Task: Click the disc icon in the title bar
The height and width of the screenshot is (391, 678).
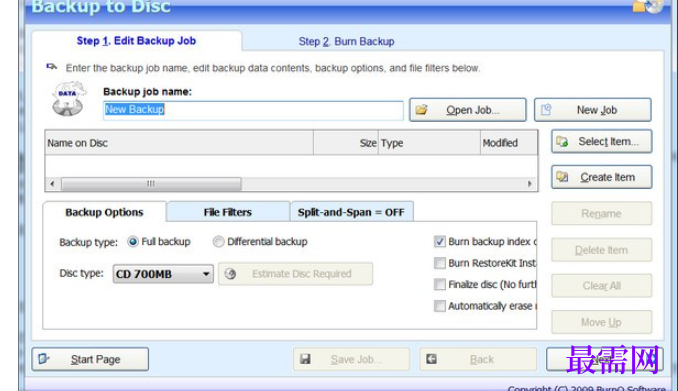Action: coord(649,6)
